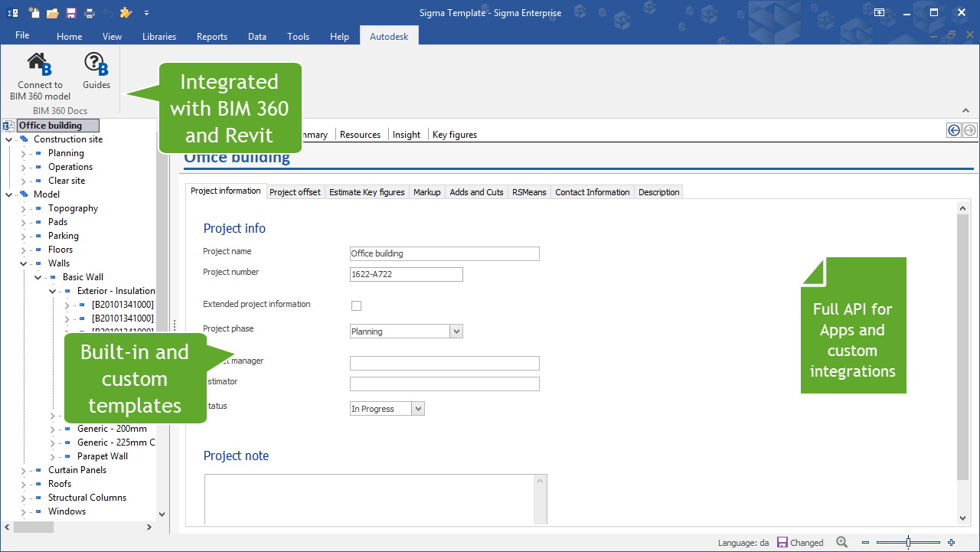
Task: Collapse the Construction site tree node
Action: point(8,139)
